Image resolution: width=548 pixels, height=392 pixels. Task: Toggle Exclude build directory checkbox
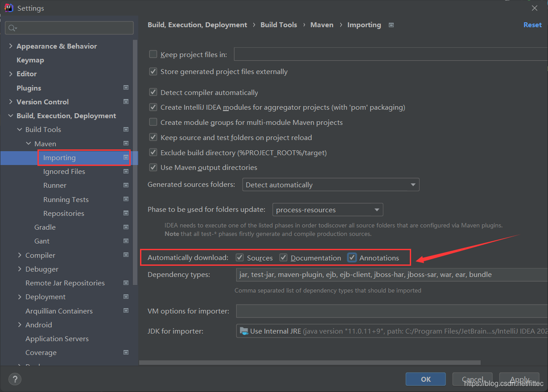point(153,153)
